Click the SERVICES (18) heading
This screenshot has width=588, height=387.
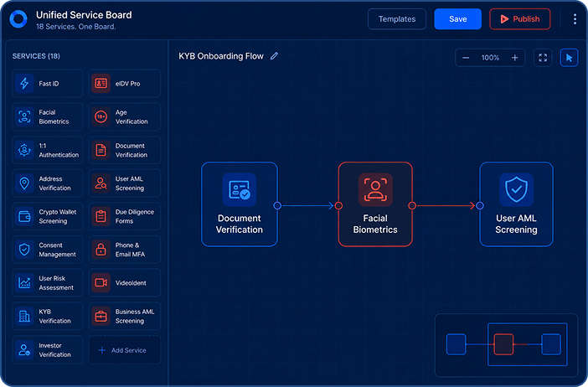(36, 56)
